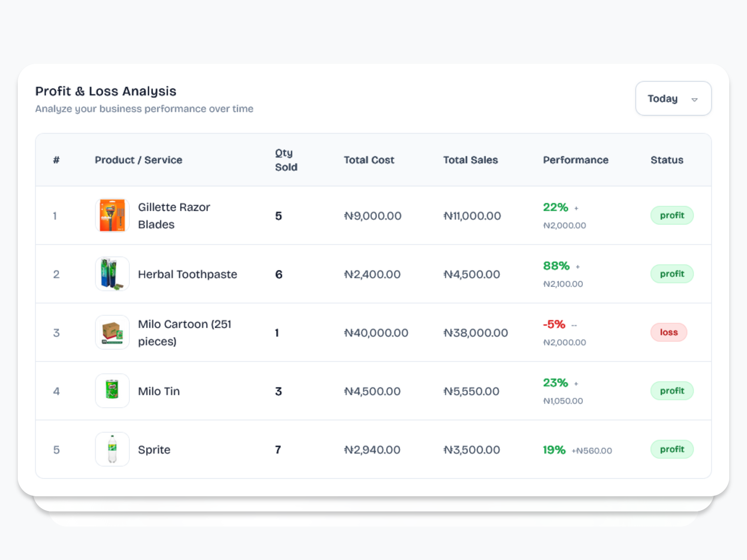Click the Herbal Toothpaste product name

tap(188, 275)
